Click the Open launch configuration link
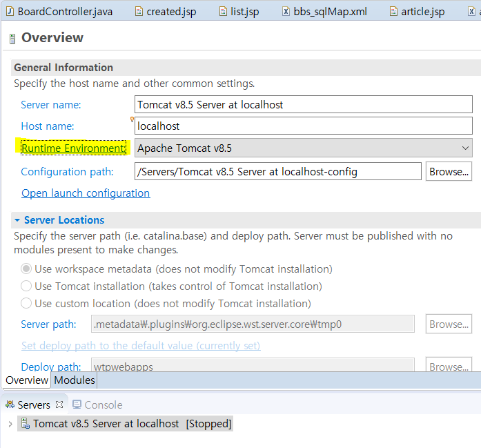The width and height of the screenshot is (481, 448). tap(86, 193)
